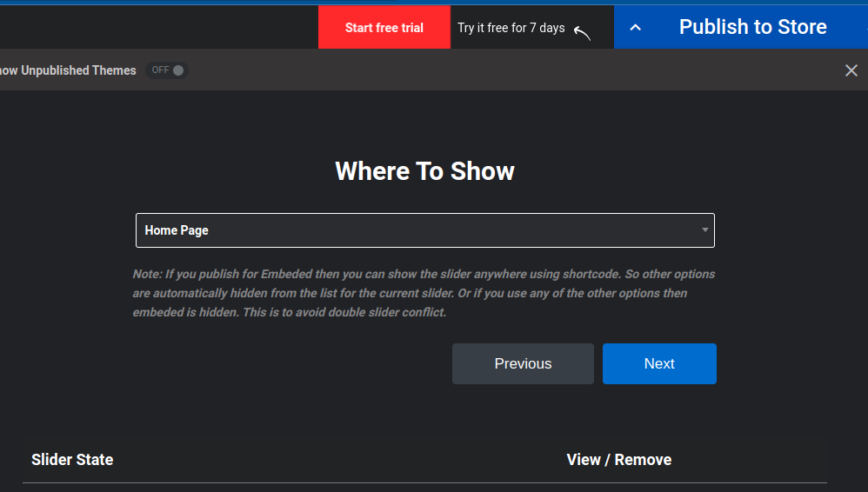
Task: Open the Home Page location dropdown
Action: 425,230
